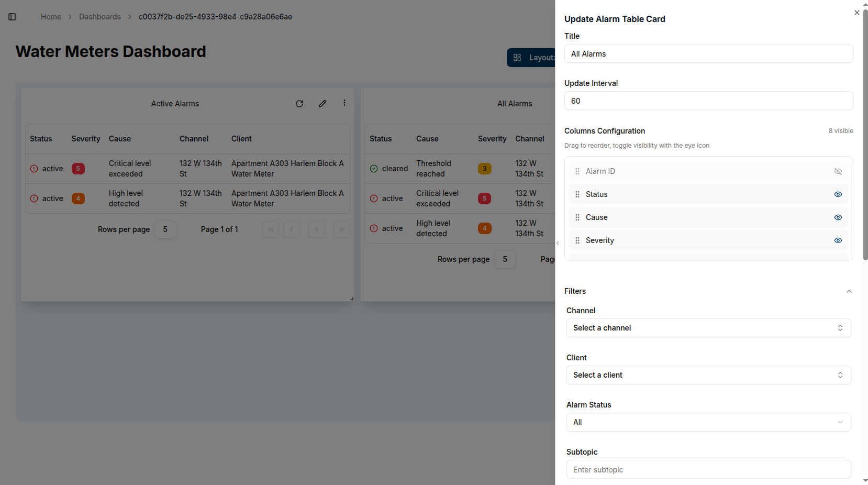Image resolution: width=868 pixels, height=485 pixels.
Task: Refresh the Active Alarms card
Action: click(299, 104)
